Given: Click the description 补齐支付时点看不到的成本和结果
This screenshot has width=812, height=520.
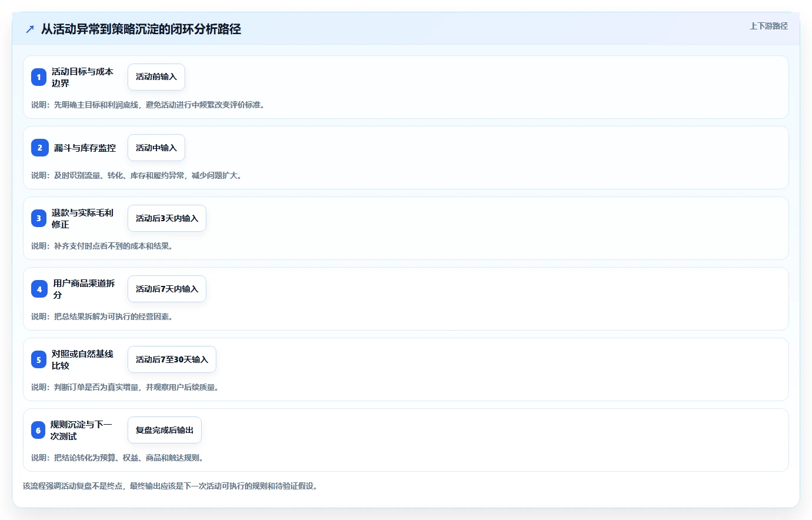Looking at the screenshot, I should pos(102,246).
